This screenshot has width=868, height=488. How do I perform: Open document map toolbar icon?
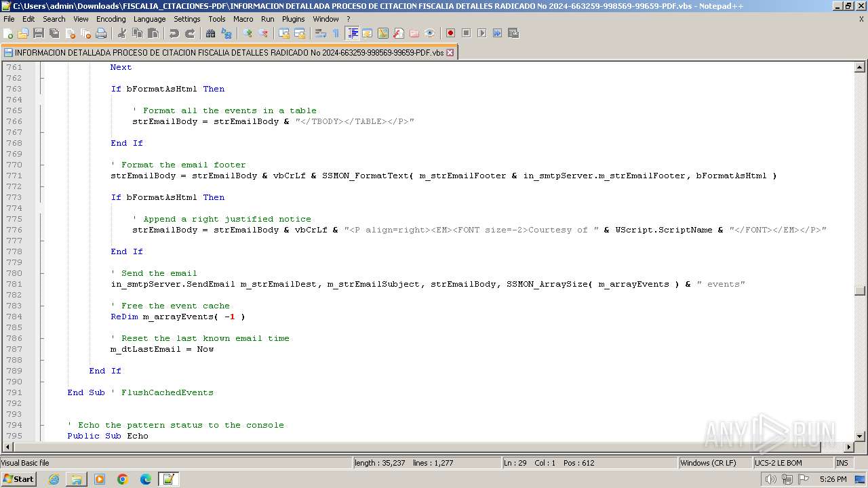click(x=383, y=33)
